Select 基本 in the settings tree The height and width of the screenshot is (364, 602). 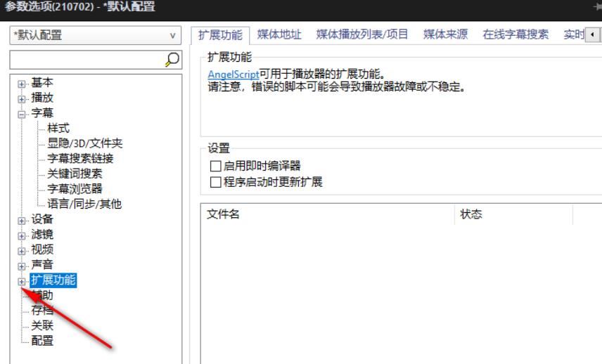pos(42,82)
